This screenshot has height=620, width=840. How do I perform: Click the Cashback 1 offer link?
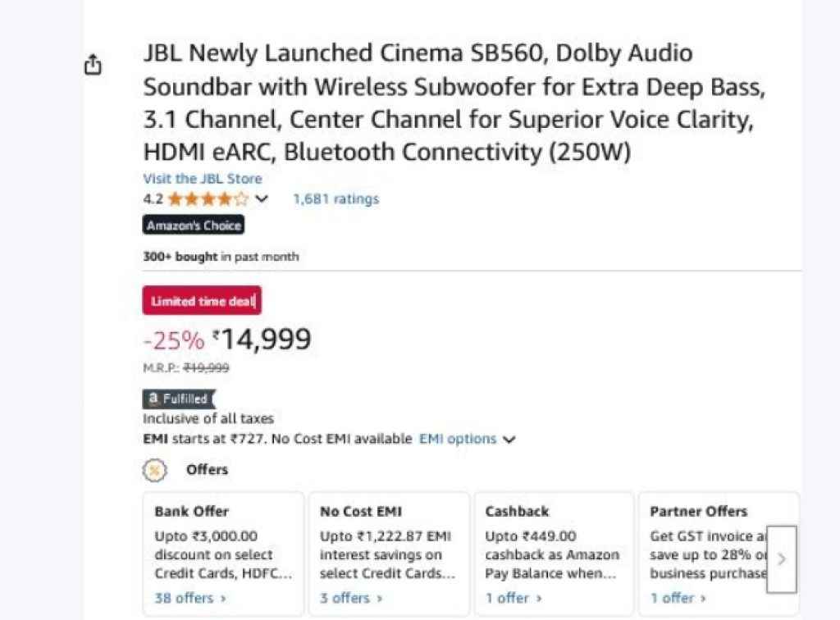[509, 598]
